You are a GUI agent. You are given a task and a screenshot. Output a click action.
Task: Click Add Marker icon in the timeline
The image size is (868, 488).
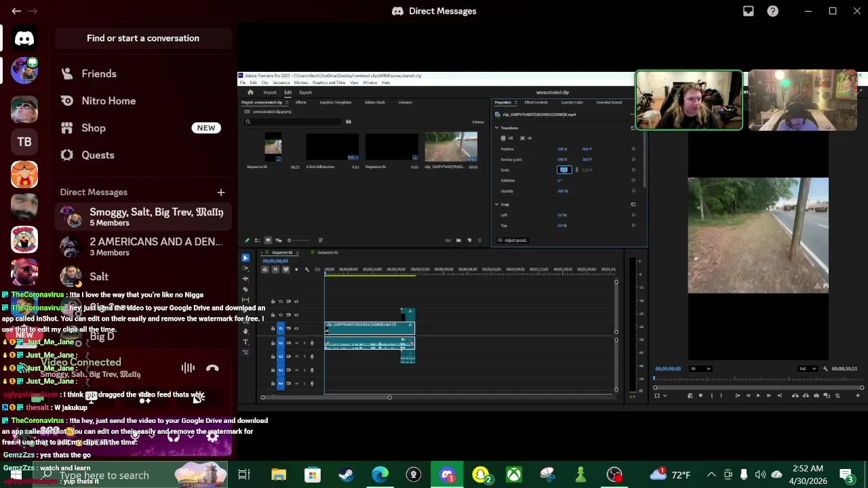point(296,269)
